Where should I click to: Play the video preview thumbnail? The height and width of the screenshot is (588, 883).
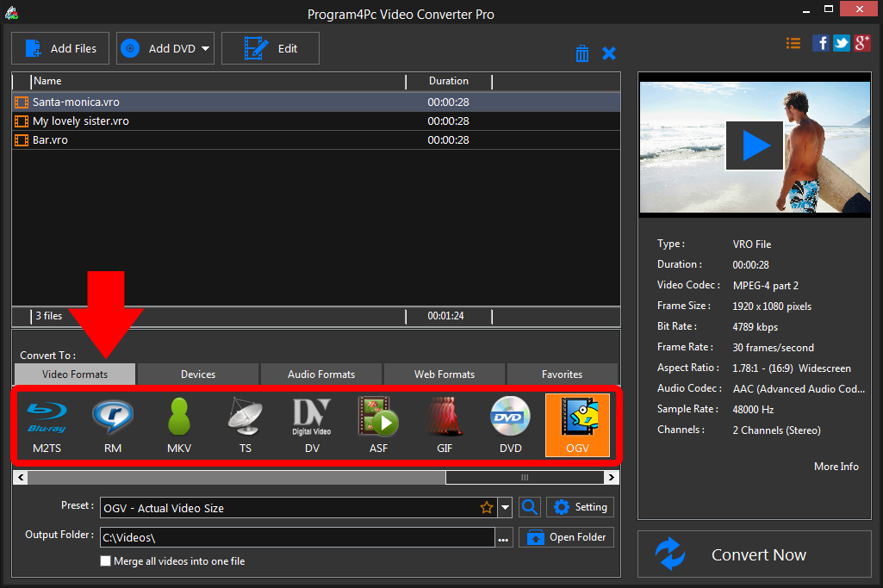[755, 146]
